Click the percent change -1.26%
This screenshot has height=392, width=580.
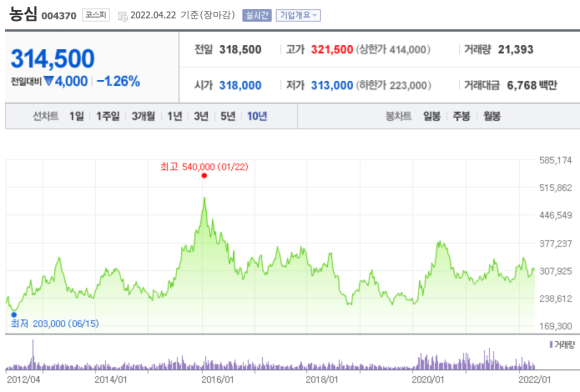click(x=118, y=81)
